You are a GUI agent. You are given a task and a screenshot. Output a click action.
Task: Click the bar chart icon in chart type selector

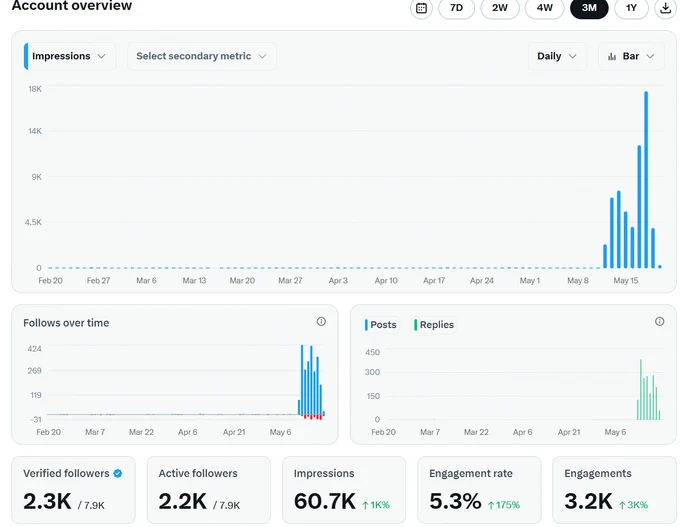coord(612,56)
